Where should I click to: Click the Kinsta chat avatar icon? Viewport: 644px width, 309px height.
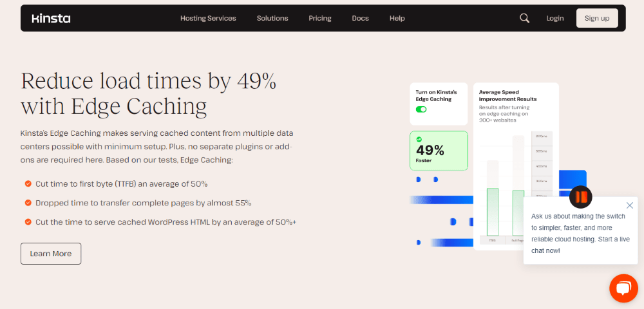(581, 197)
